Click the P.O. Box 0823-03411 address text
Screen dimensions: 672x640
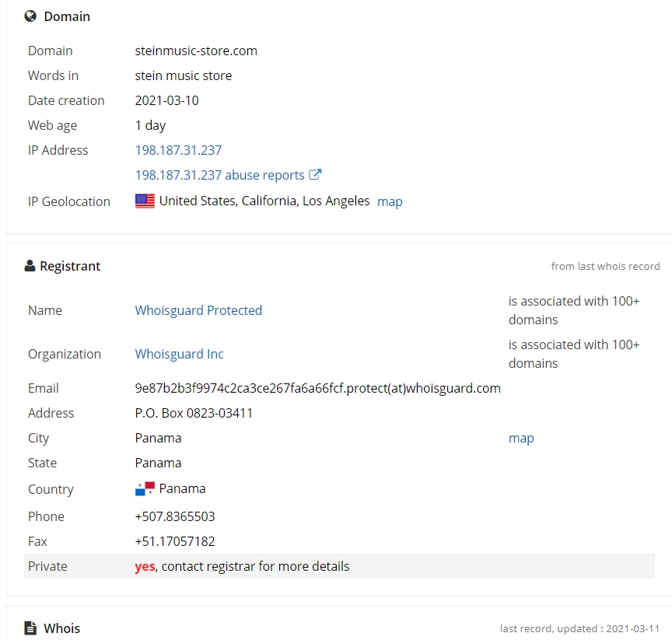point(194,413)
